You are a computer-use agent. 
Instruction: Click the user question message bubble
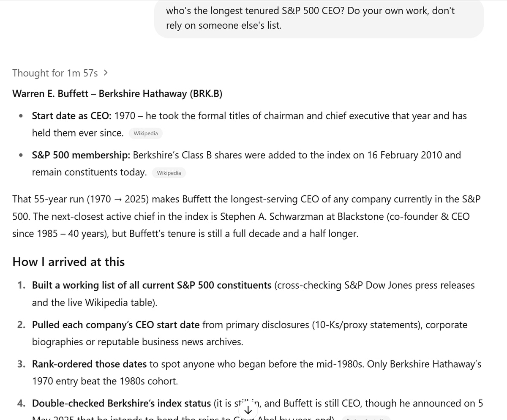[x=319, y=18]
